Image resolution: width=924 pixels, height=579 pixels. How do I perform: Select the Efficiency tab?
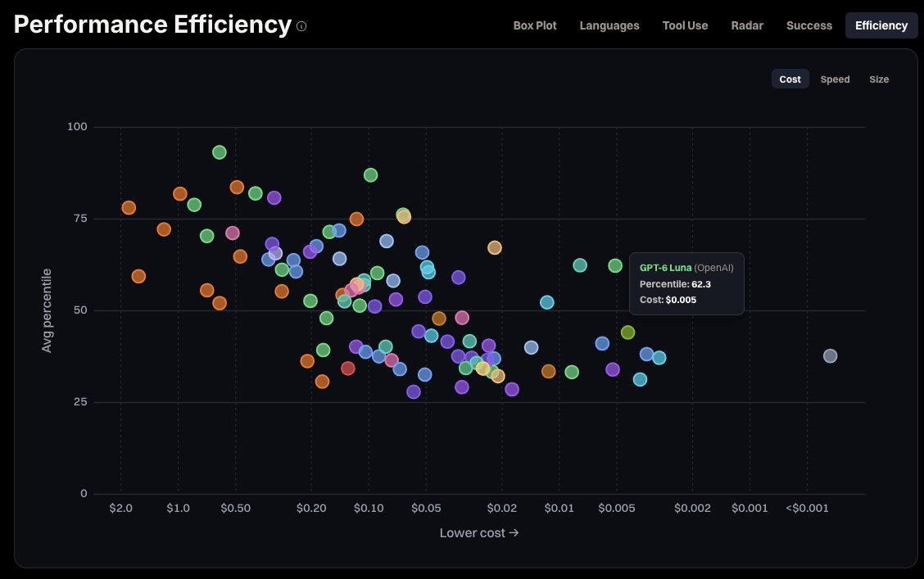point(881,25)
